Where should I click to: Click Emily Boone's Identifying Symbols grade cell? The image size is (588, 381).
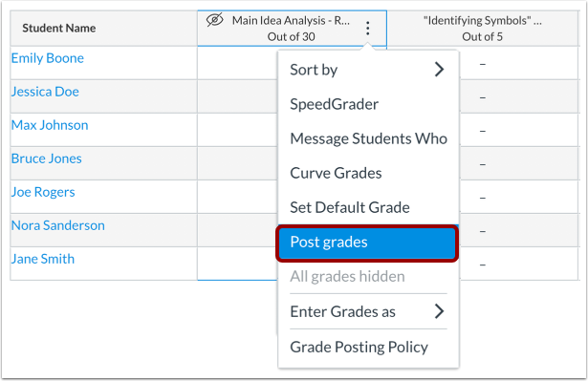519,63
